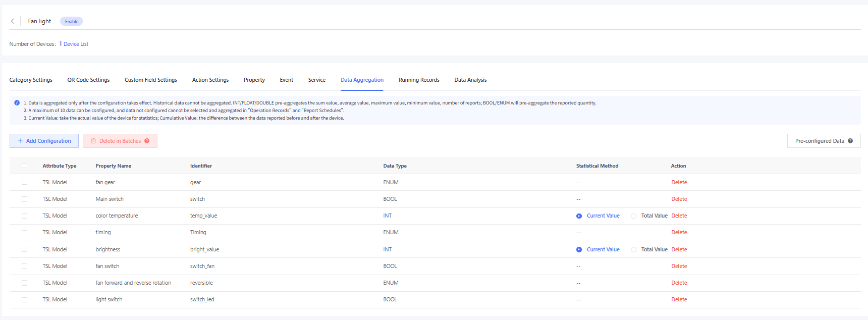The height and width of the screenshot is (320, 868).
Task: Click the plus icon on Add Configuration
Action: 20,141
